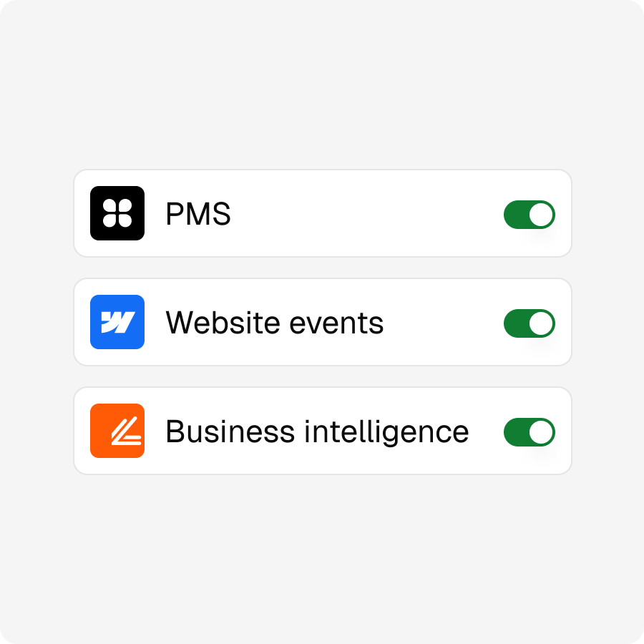Screen dimensions: 644x644
Task: Click the pen-stroke icon on the orange tile
Action: click(x=117, y=431)
